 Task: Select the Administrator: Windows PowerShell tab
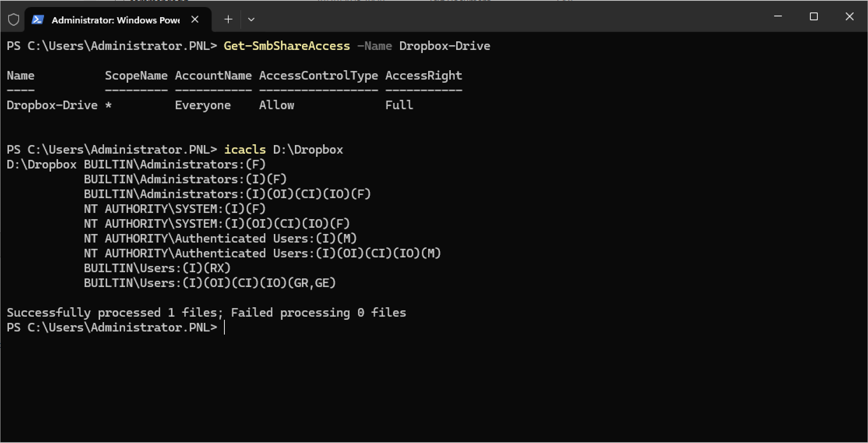(115, 20)
